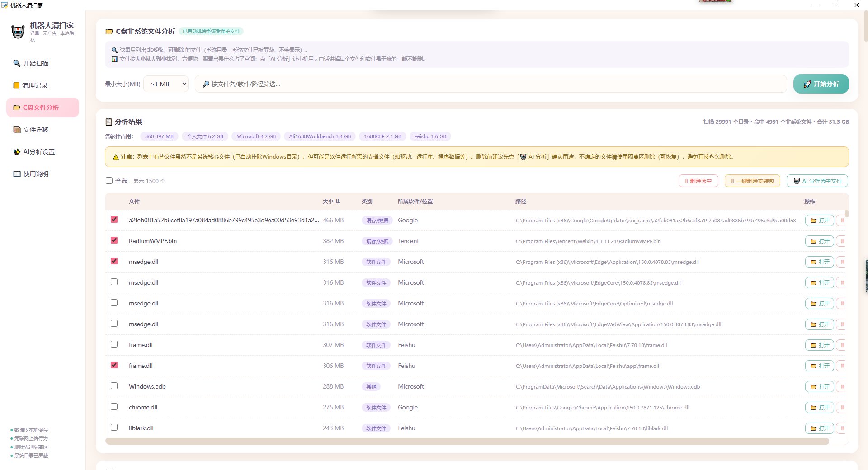The height and width of the screenshot is (470, 868).
Task: Toggle the 全选 checkbox
Action: click(x=109, y=181)
